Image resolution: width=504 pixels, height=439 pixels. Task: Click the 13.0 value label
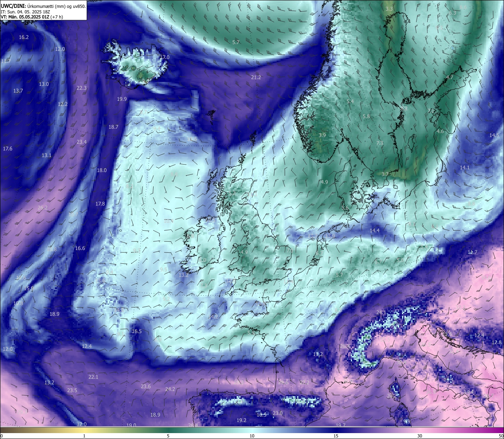coord(44,84)
